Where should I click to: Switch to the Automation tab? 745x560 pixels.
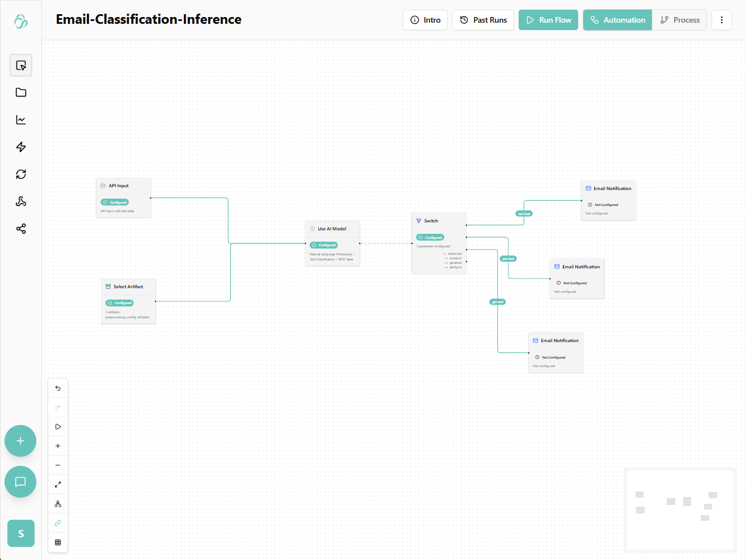pyautogui.click(x=617, y=19)
